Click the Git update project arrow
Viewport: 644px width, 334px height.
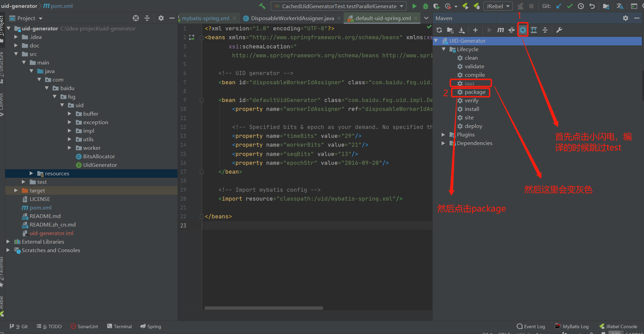(x=559, y=6)
